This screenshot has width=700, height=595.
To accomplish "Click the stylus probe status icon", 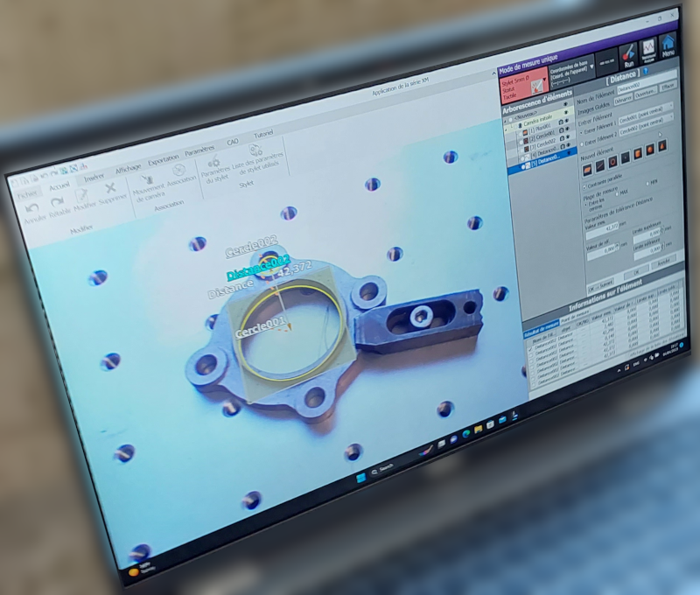I will pos(535,87).
